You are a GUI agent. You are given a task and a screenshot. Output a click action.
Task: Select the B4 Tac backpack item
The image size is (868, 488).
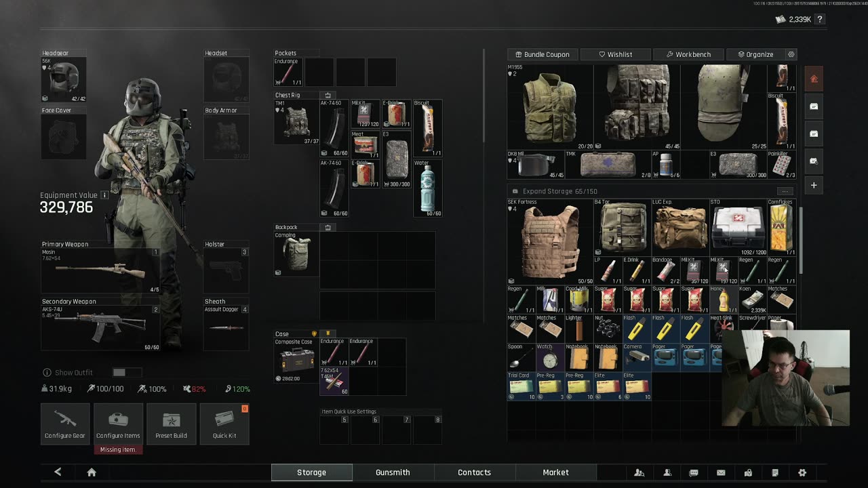pos(622,227)
